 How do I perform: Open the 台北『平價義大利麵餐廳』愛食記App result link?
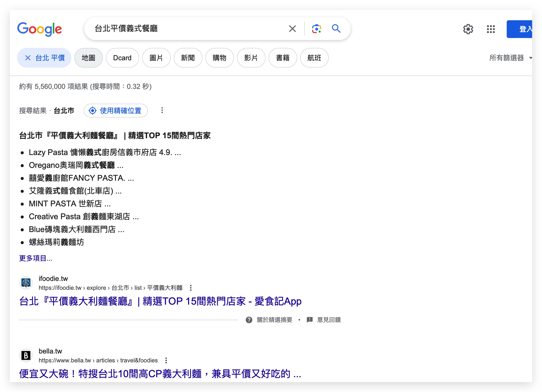pyautogui.click(x=160, y=301)
